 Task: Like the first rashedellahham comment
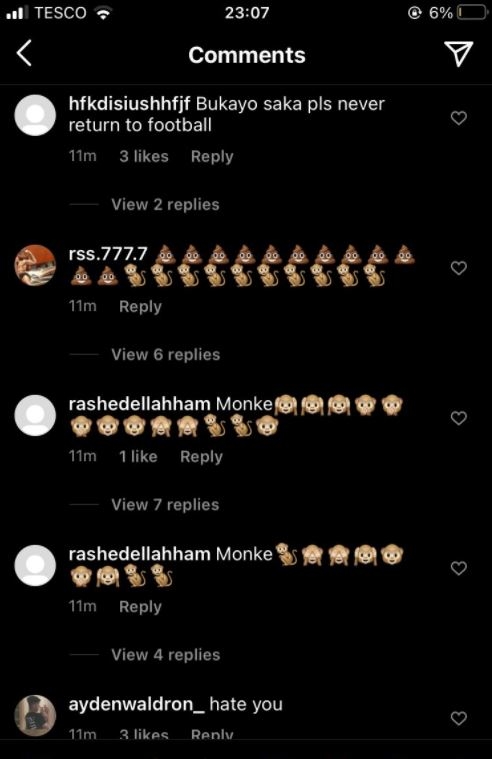click(x=459, y=418)
